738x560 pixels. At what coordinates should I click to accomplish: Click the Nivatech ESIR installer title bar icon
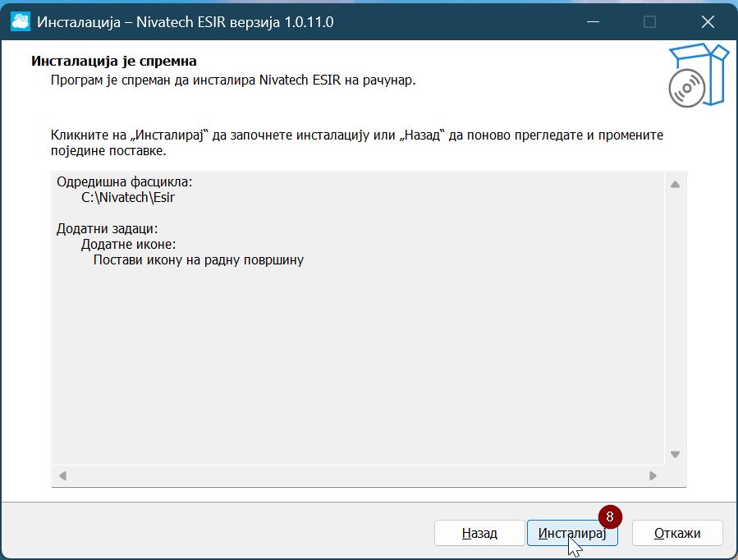click(21, 21)
